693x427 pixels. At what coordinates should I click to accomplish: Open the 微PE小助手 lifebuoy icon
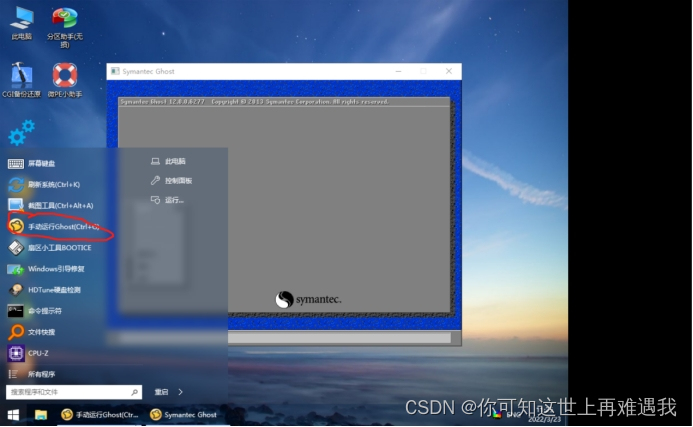coord(65,80)
